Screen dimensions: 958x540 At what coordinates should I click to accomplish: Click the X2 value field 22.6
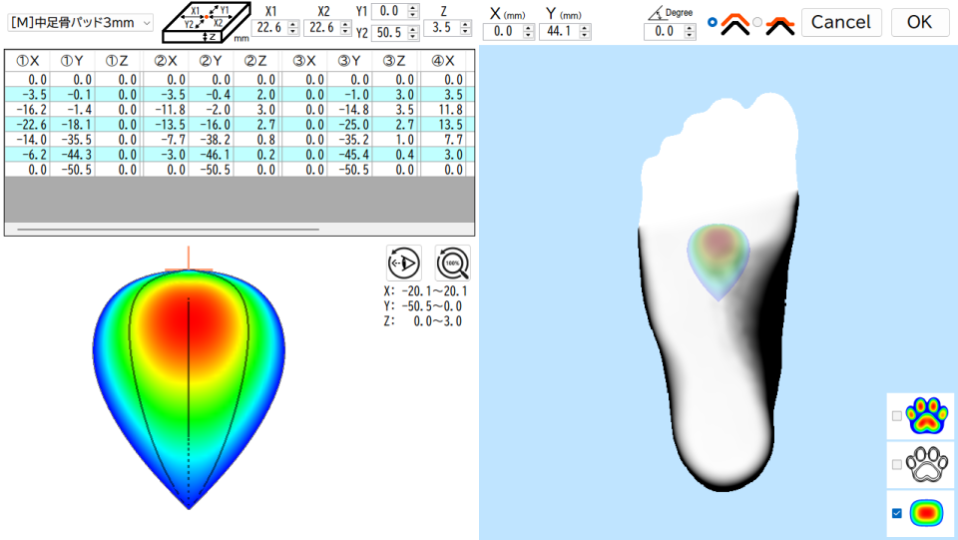[x=322, y=27]
